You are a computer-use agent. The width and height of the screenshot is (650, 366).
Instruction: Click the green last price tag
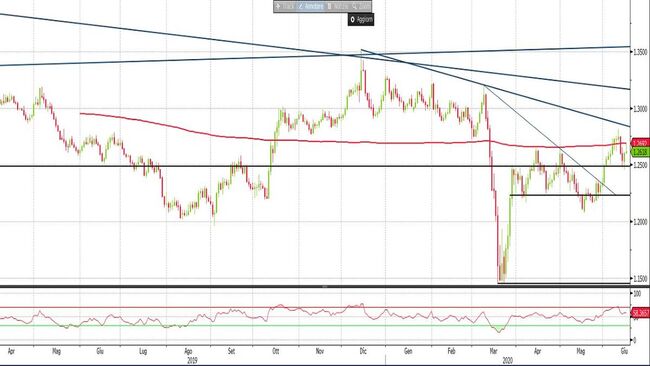[640, 153]
